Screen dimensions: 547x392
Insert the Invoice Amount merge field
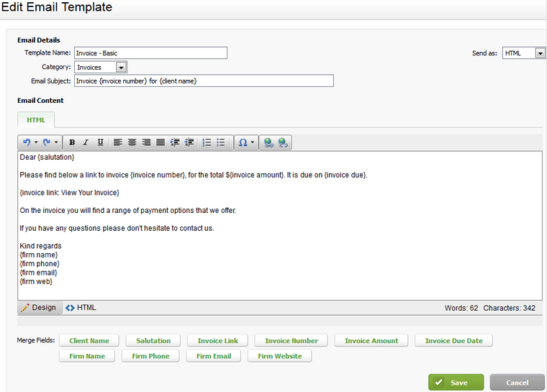click(x=371, y=340)
